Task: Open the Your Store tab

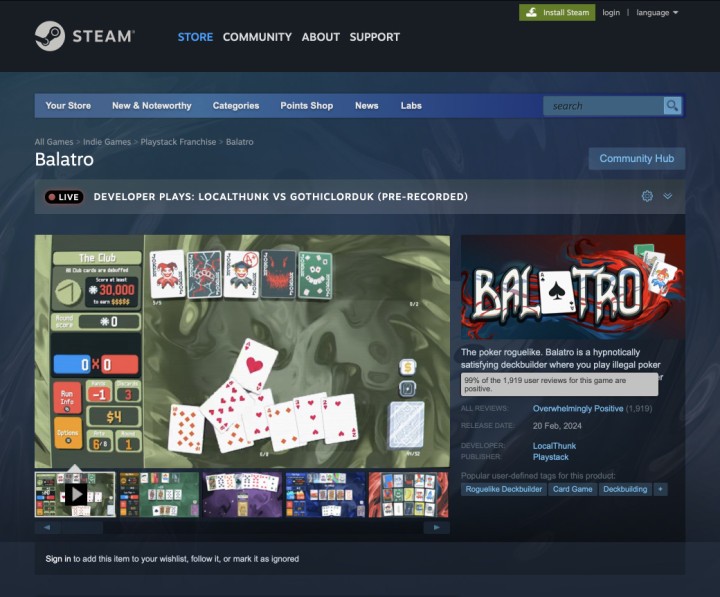Action: 68,106
